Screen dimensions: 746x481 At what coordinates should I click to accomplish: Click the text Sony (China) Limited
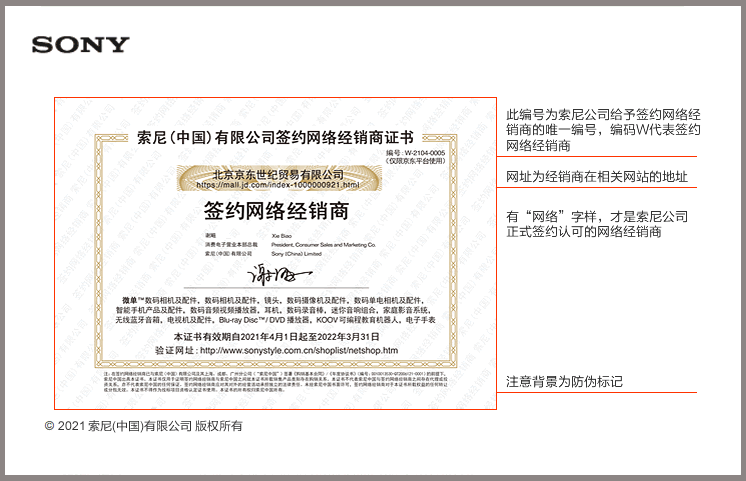(296, 254)
